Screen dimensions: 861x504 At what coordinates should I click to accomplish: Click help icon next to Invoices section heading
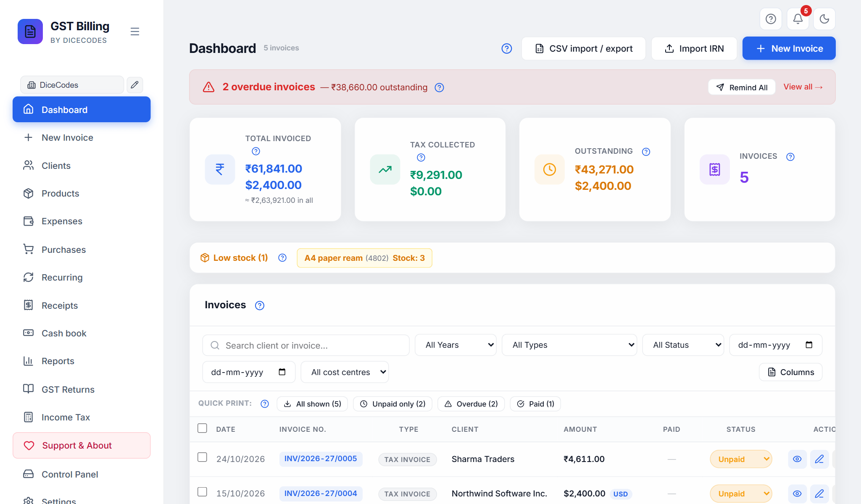pyautogui.click(x=260, y=305)
